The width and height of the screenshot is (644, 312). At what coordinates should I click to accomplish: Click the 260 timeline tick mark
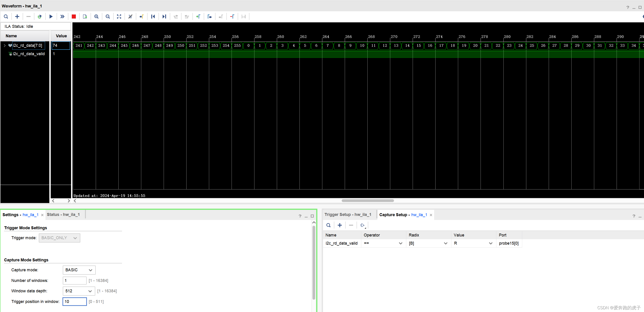280,37
